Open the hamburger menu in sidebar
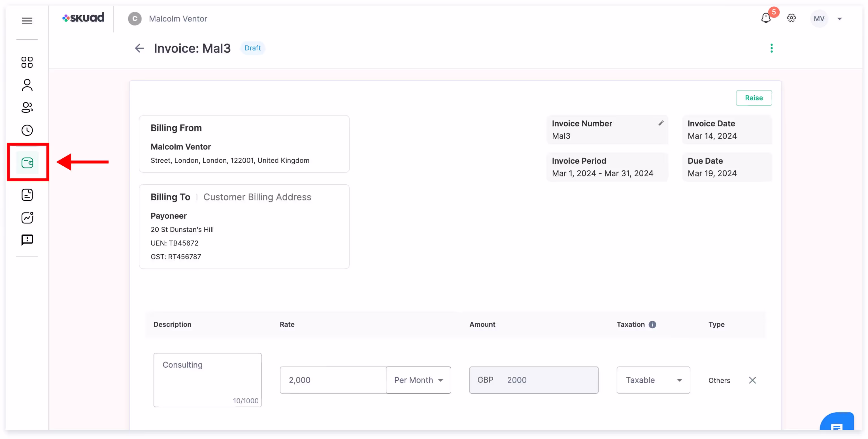 point(27,21)
